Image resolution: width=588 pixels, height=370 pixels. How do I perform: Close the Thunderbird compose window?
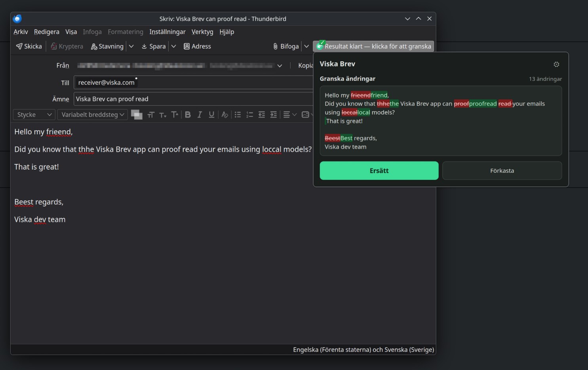click(430, 19)
